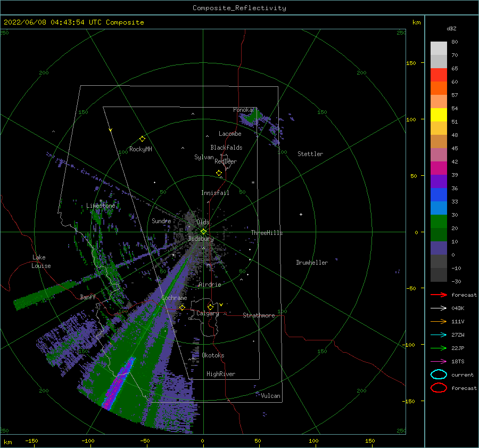Click the yellow radar-site diamond near Olds
Image resolution: width=479 pixels, height=448 pixels.
point(203,232)
